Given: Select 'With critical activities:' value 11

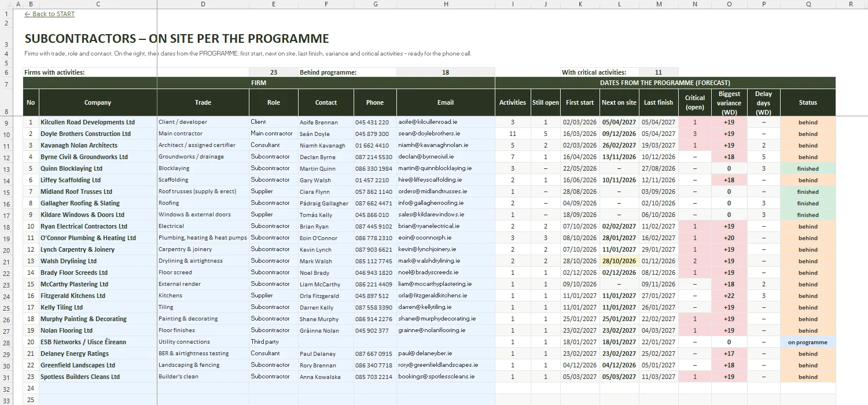Looking at the screenshot, I should [659, 72].
